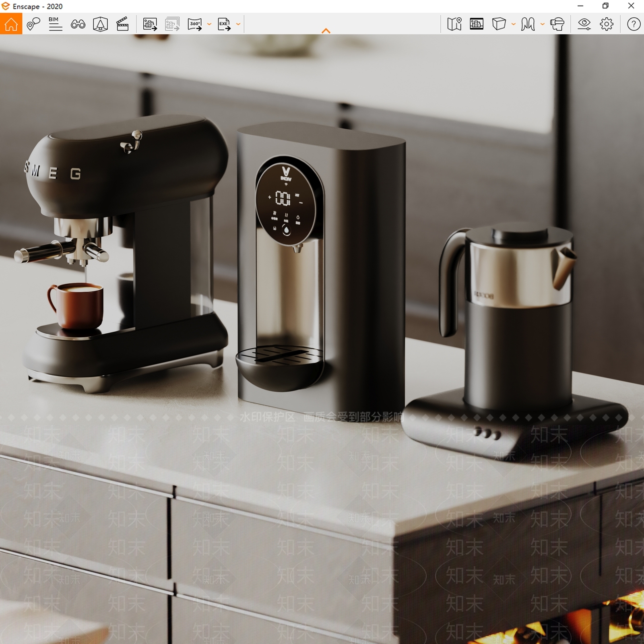
Task: Export a 360° mono panorama
Action: coord(195,24)
